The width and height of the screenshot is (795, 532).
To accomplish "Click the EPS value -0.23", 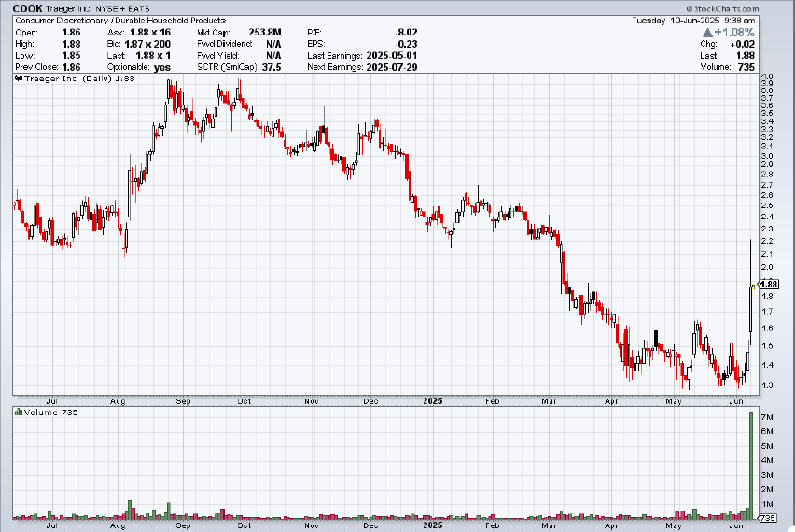I will tap(407, 44).
